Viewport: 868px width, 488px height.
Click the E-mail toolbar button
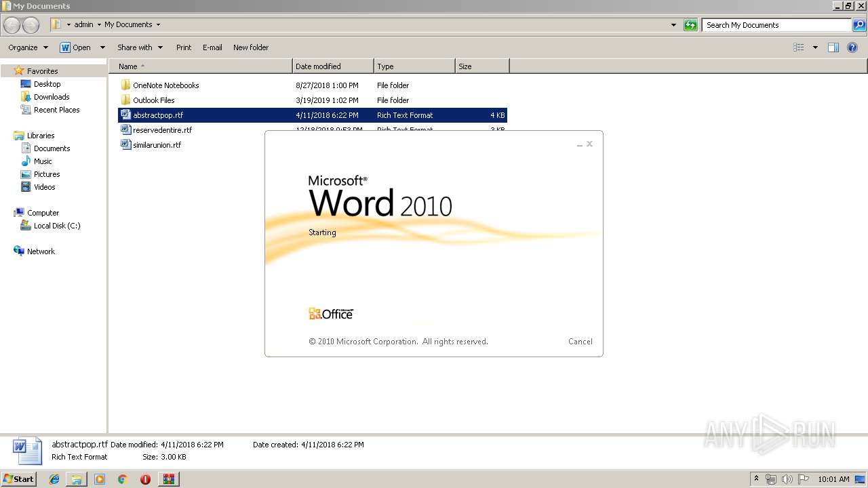tap(212, 47)
